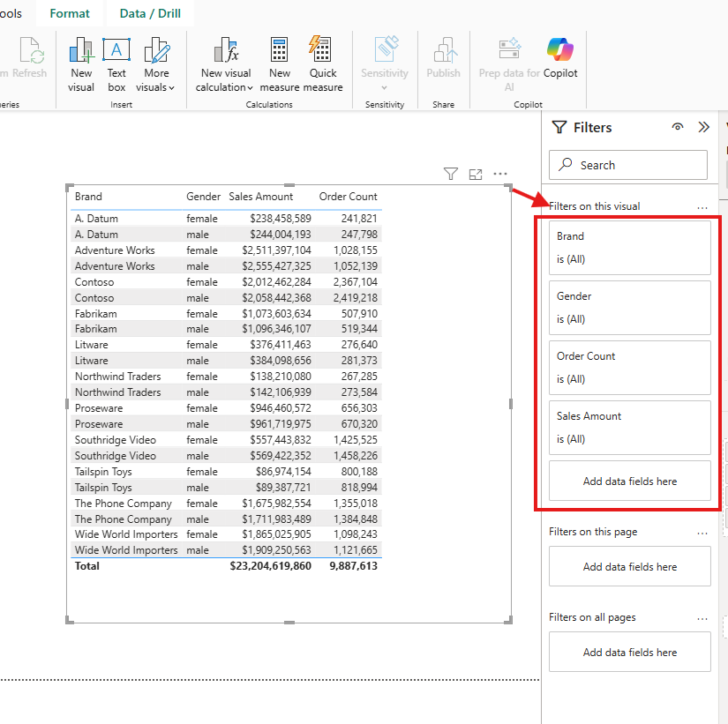Open New visual calculation dropdown
The width and height of the screenshot is (728, 724).
[x=225, y=65]
